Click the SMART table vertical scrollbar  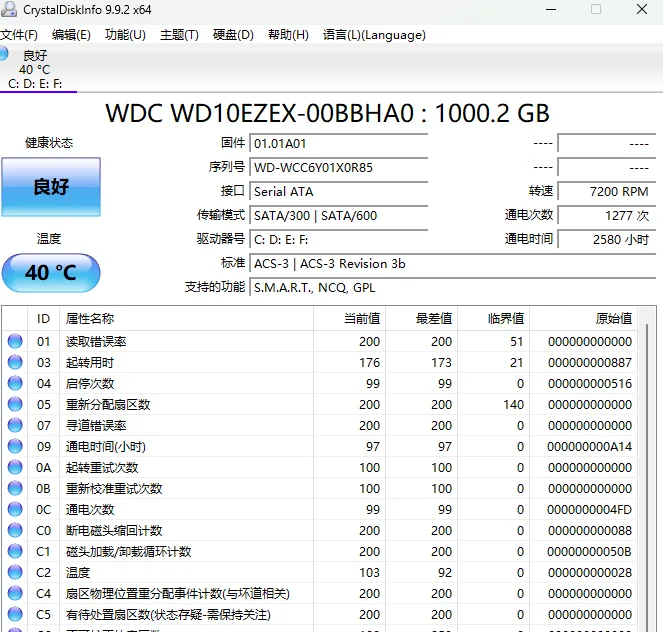pyautogui.click(x=647, y=476)
